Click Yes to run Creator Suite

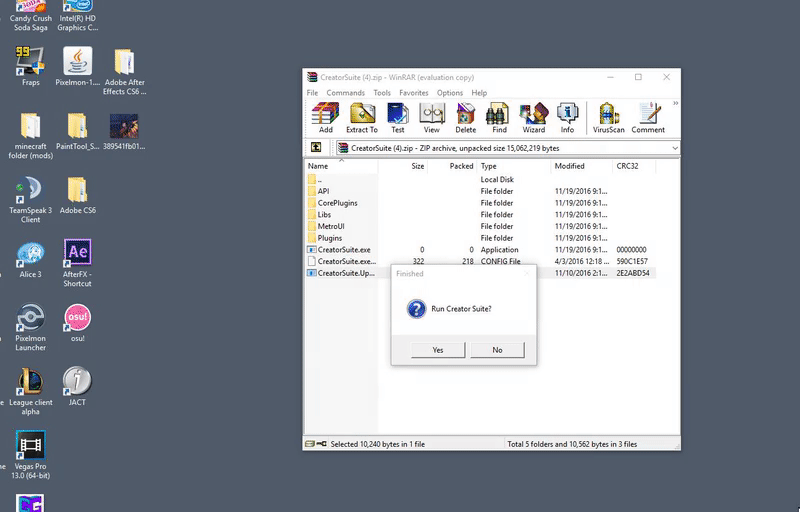pyautogui.click(x=438, y=350)
